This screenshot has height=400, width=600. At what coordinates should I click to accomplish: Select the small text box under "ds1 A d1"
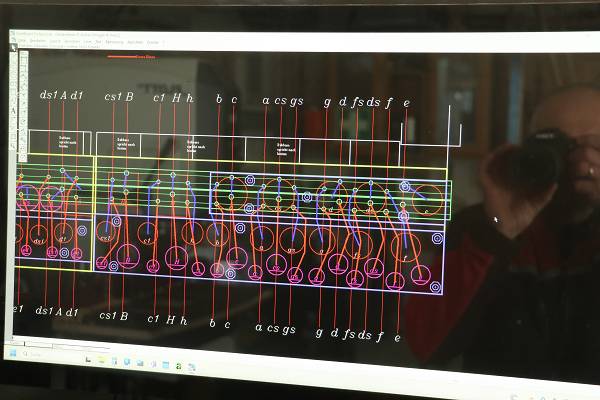point(64,142)
